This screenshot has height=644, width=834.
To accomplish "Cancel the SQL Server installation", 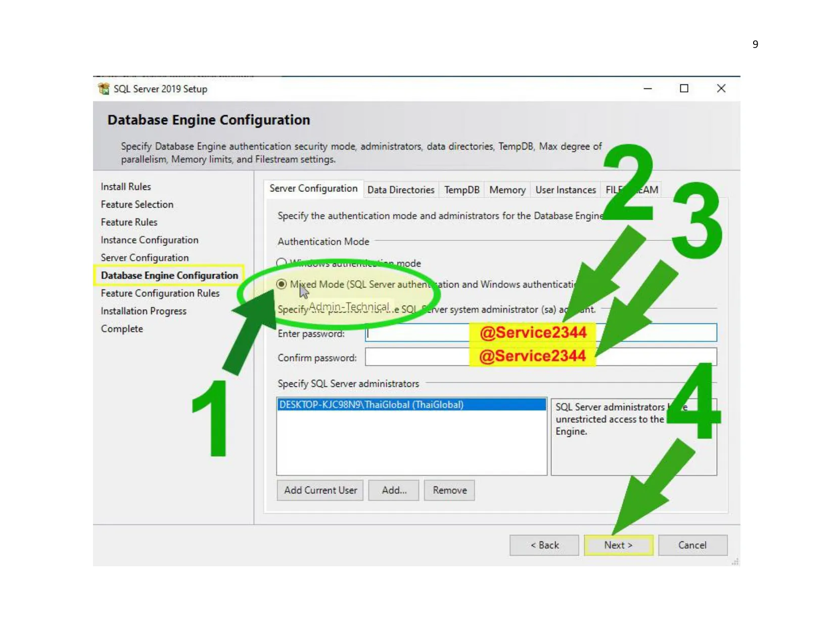I will point(692,546).
